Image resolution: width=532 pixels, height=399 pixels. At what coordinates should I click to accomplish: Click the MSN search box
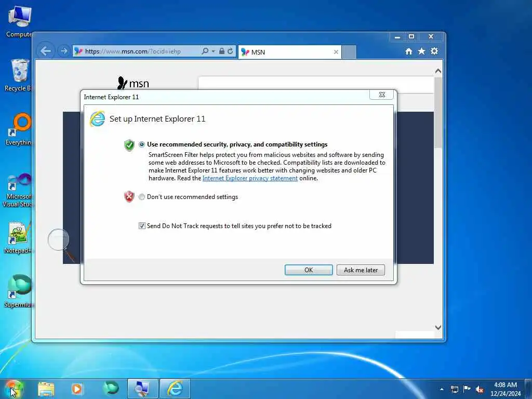point(315,84)
